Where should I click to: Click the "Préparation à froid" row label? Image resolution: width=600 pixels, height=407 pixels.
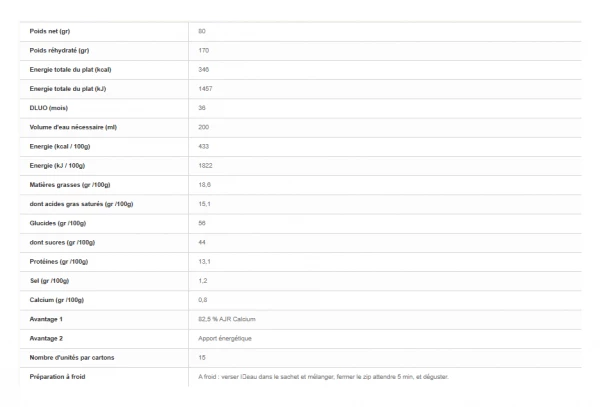click(61, 377)
